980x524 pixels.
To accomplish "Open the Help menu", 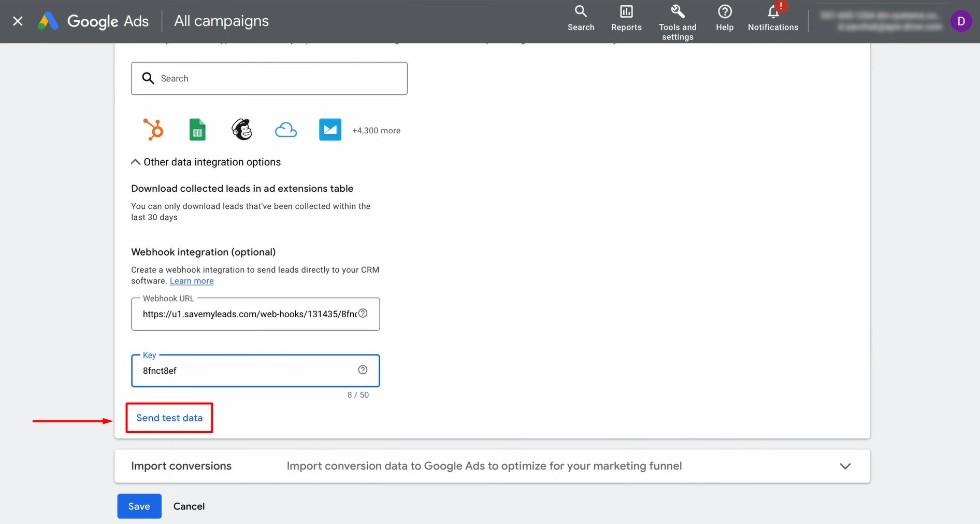I will click(x=725, y=19).
